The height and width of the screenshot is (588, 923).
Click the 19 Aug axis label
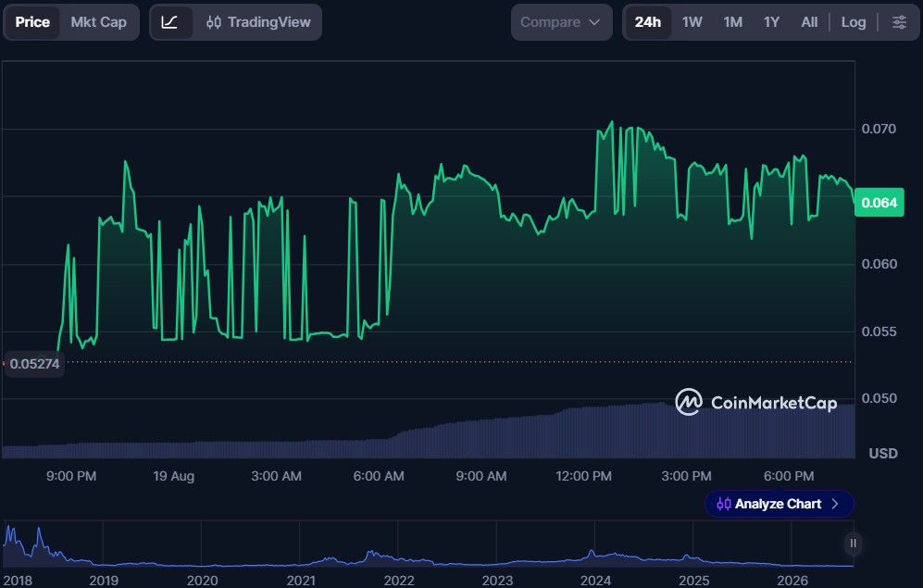[174, 476]
